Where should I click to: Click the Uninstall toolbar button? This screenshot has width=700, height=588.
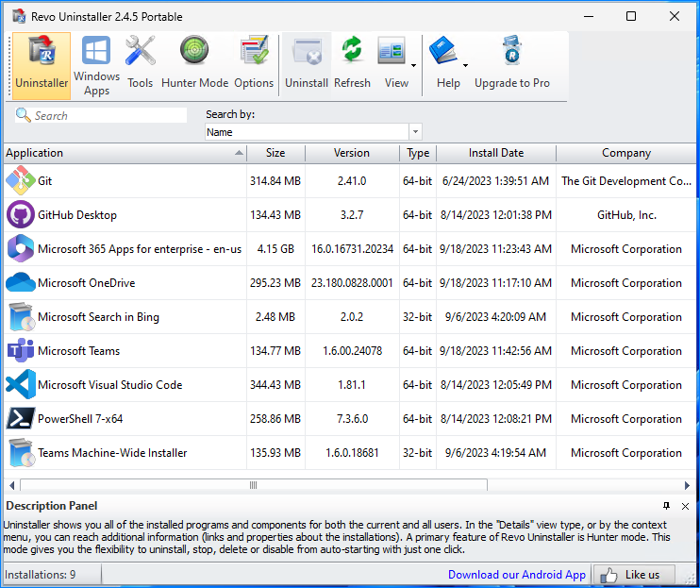[307, 66]
